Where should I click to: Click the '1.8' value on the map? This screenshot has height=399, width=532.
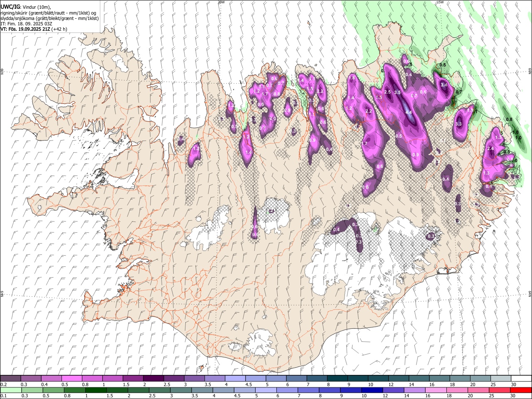click(352, 78)
